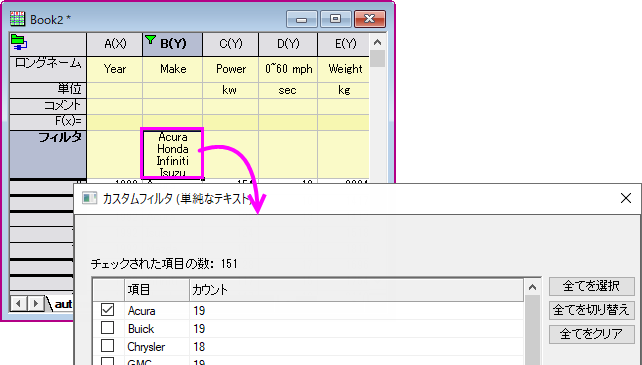Click the kw units cell
The width and height of the screenshot is (642, 365).
click(x=231, y=90)
